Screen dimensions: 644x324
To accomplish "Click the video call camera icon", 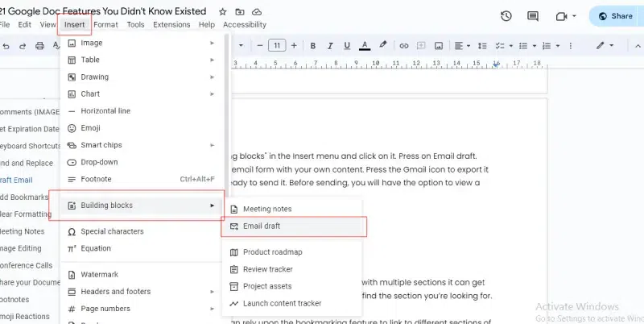I will click(x=561, y=16).
